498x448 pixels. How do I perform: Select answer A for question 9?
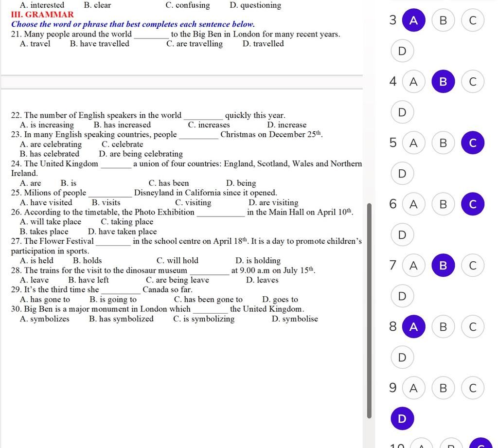pyautogui.click(x=413, y=388)
